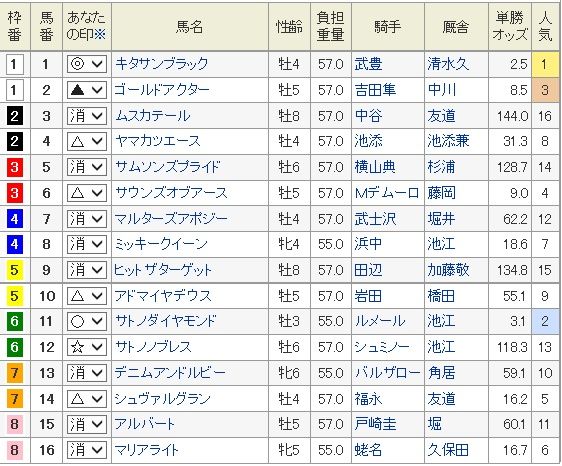562x466 pixels.
Task: Click the yellow popularity 1 cell
Action: click(x=545, y=65)
